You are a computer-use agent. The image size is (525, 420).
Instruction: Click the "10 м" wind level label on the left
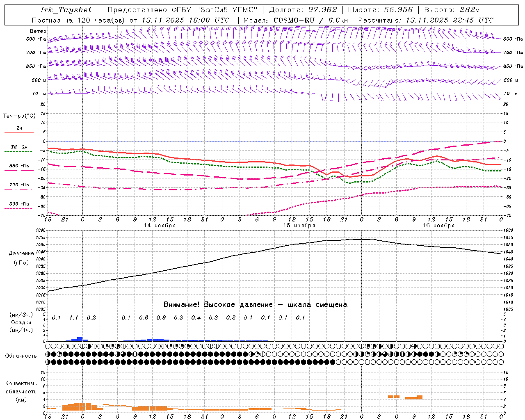pos(39,94)
